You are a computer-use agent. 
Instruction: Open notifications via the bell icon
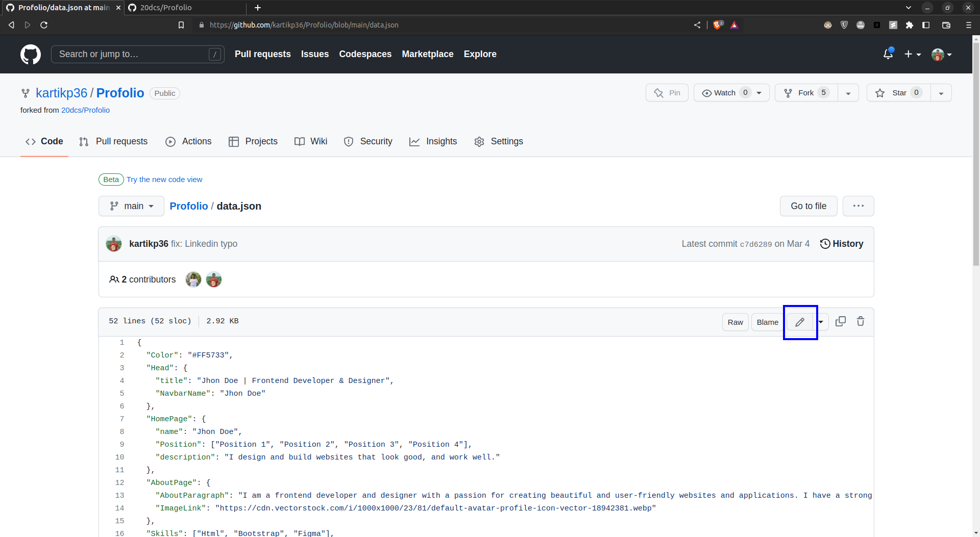tap(888, 54)
